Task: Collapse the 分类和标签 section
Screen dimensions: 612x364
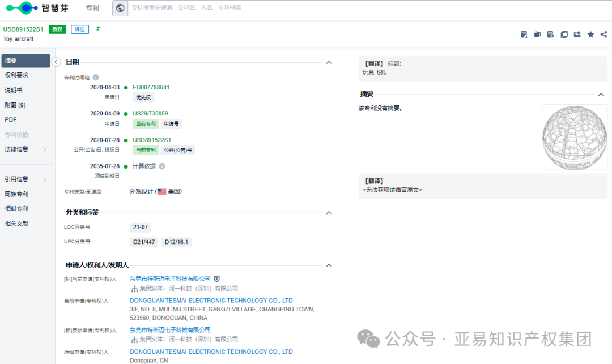Action: 329,212
